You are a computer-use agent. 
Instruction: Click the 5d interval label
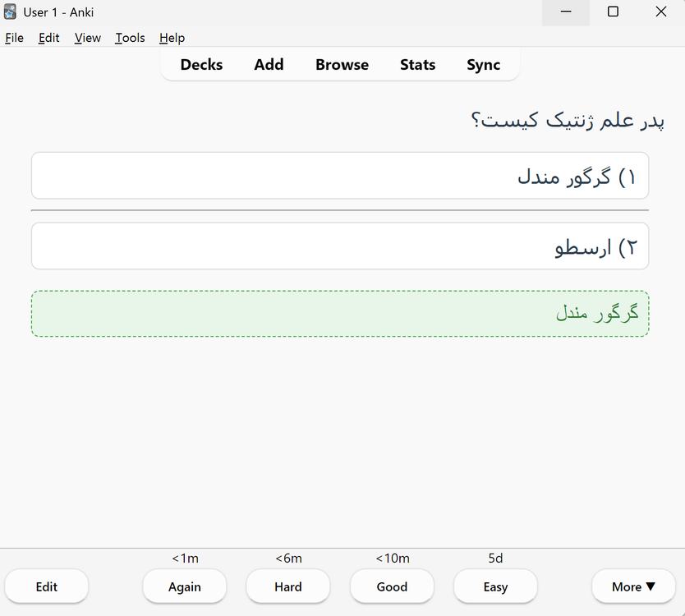495,559
